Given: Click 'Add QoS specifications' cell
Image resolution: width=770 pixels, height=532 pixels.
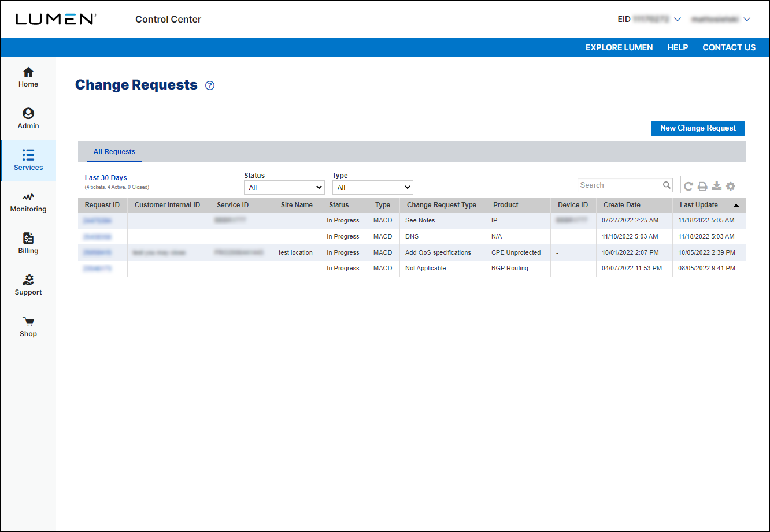Looking at the screenshot, I should (x=438, y=253).
